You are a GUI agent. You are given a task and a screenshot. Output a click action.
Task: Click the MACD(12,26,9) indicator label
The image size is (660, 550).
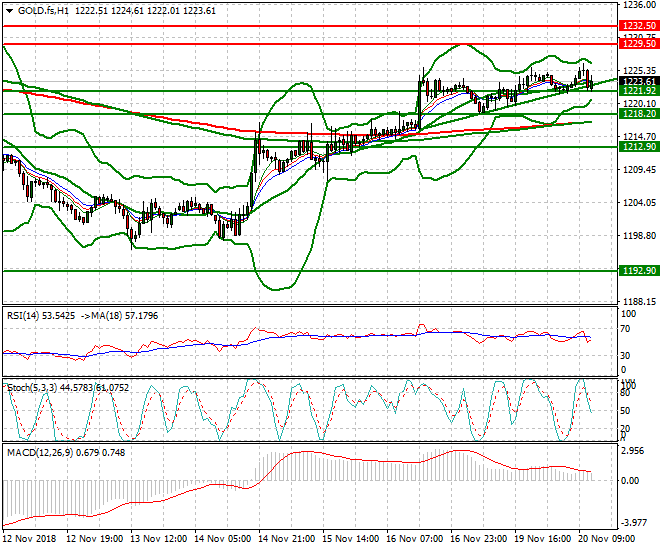pos(40,453)
